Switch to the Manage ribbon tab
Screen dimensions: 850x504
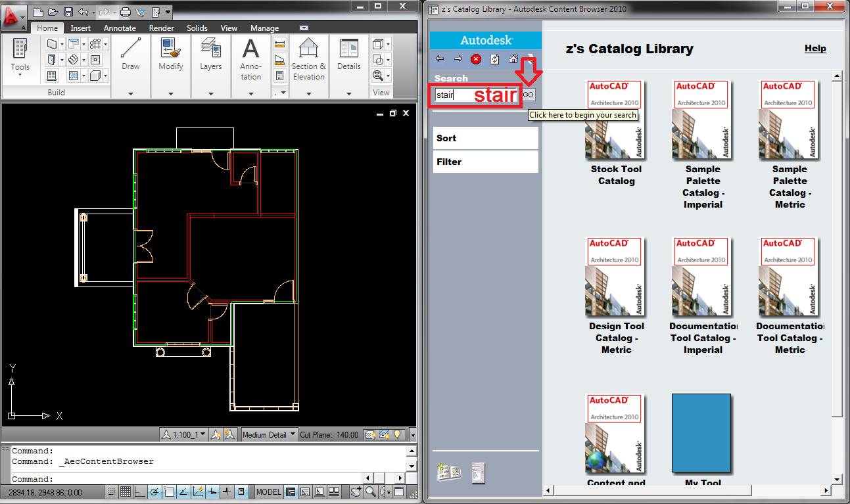pyautogui.click(x=265, y=28)
